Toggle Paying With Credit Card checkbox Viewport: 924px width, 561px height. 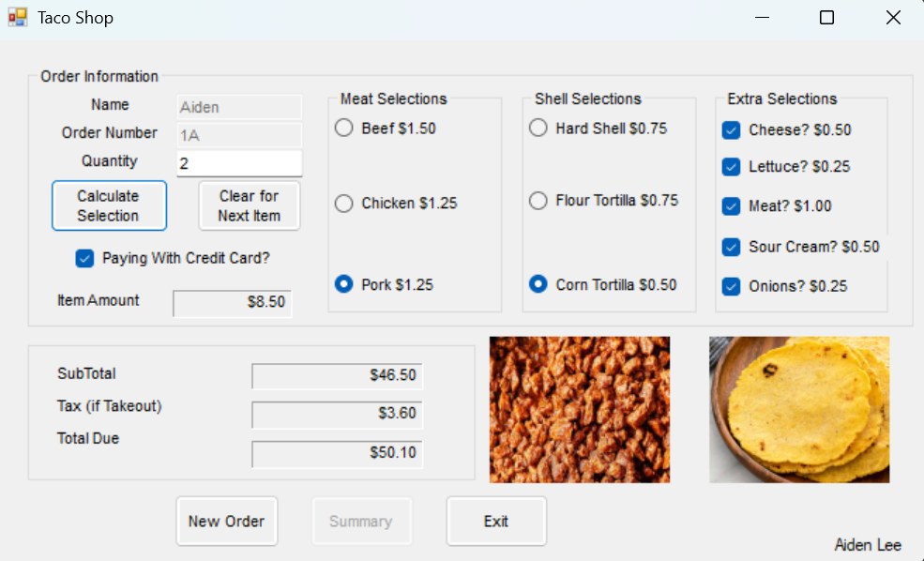(x=85, y=258)
